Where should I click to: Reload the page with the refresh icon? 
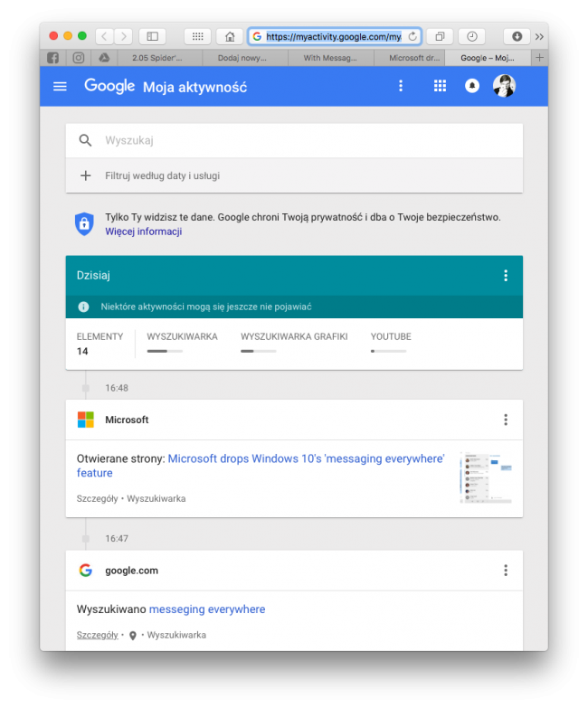(413, 36)
